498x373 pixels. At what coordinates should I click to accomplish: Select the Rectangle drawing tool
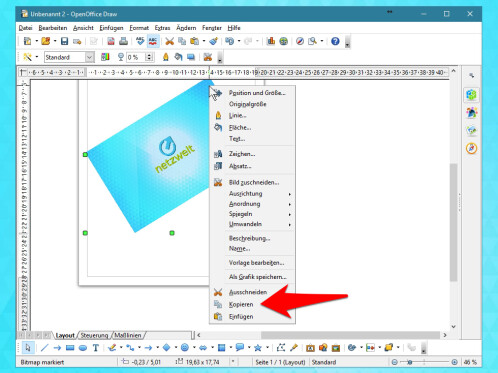(x=70, y=348)
